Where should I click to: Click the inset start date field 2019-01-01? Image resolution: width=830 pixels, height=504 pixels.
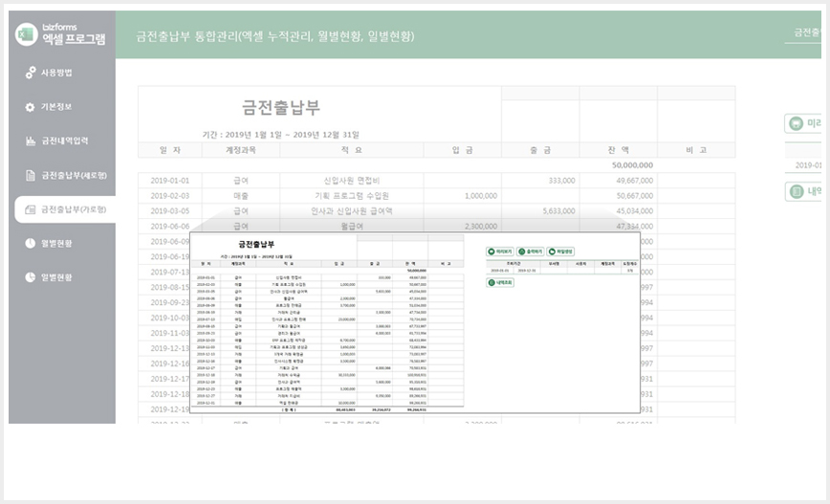click(500, 270)
